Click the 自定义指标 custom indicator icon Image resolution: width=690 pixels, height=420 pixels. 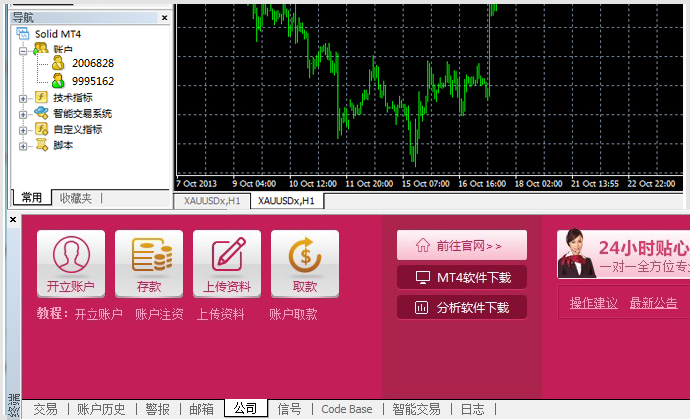(41, 129)
